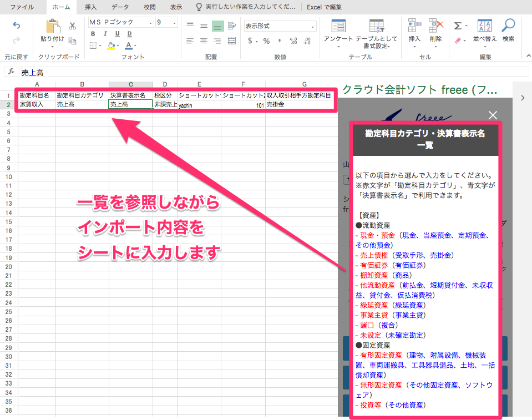The image size is (532, 420).
Task: Increase decimal places
Action: click(293, 41)
